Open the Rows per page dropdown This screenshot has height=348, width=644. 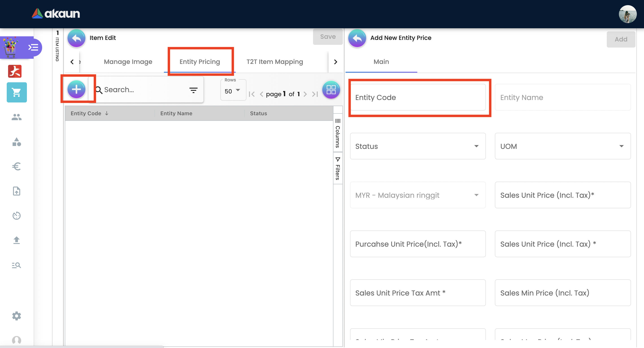(x=233, y=91)
